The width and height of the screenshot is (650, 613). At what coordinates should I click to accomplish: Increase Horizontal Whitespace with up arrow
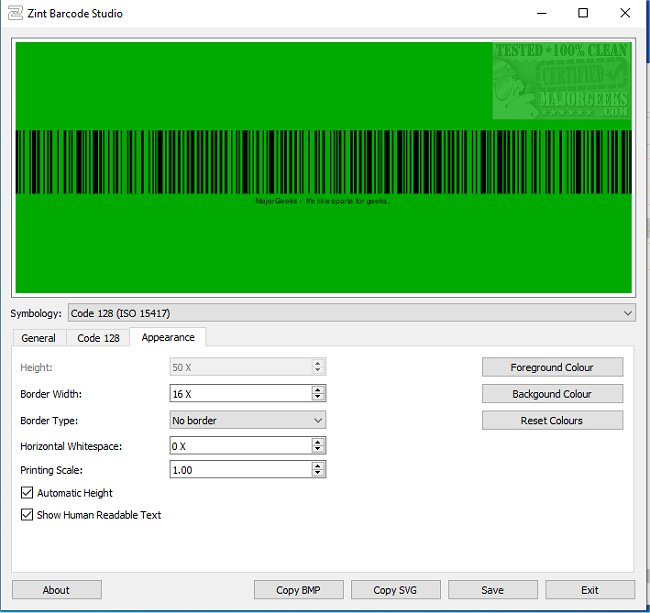(x=318, y=442)
